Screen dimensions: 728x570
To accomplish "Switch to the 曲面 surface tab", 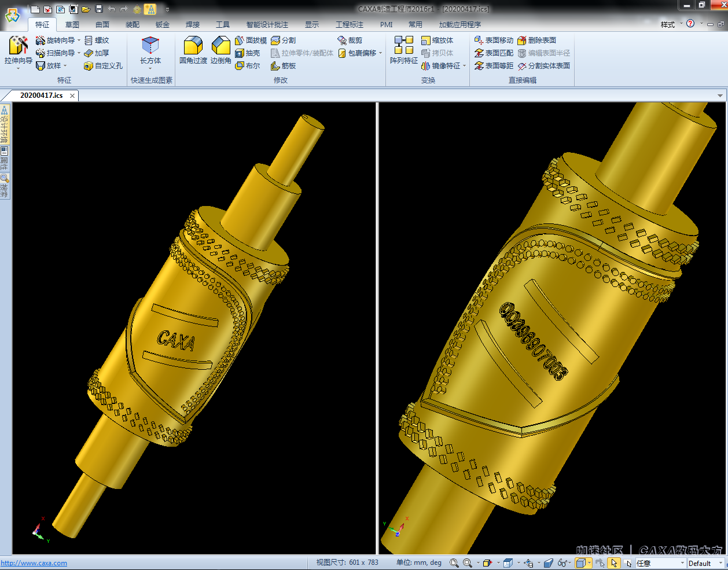I will 102,25.
